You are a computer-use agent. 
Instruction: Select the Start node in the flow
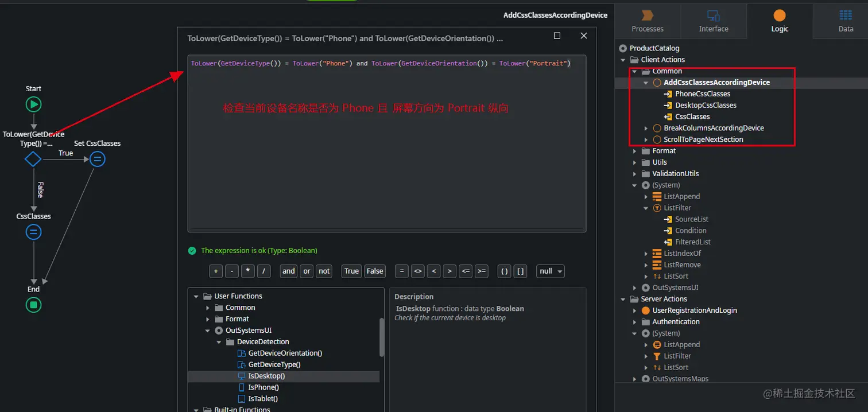(x=33, y=104)
